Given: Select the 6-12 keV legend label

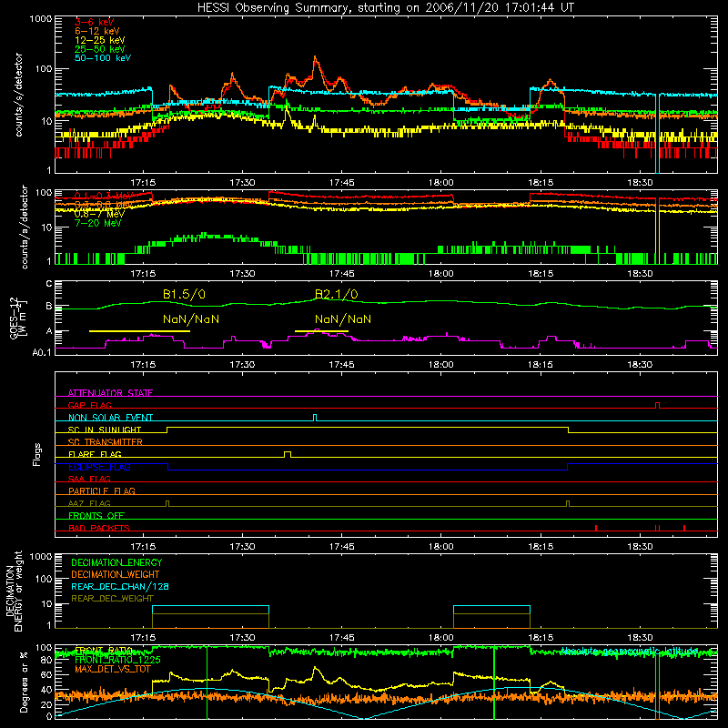Looking at the screenshot, I should [97, 31].
